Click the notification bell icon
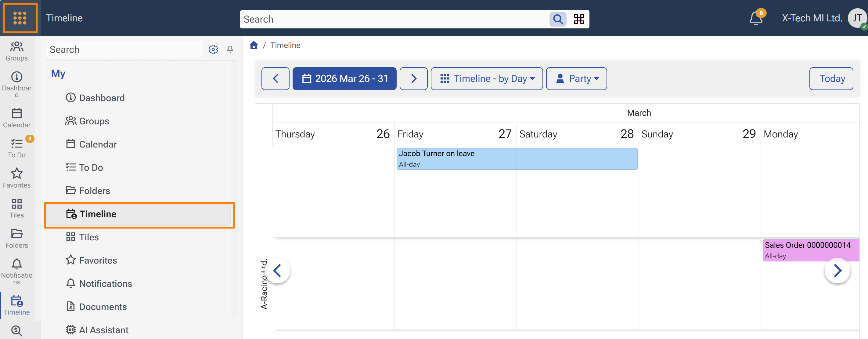 [x=756, y=19]
